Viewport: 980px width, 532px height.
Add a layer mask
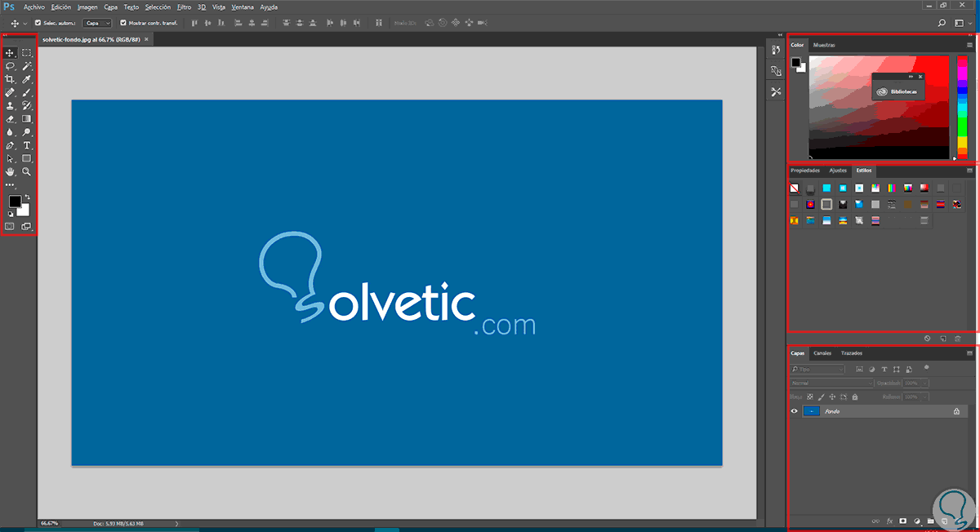pyautogui.click(x=903, y=520)
